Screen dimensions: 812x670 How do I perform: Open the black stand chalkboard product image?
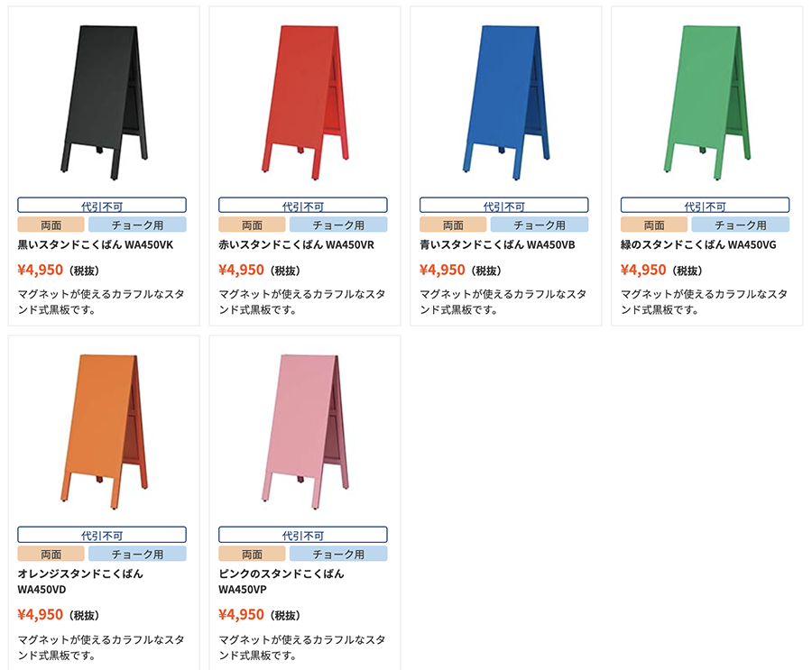pyautogui.click(x=104, y=103)
